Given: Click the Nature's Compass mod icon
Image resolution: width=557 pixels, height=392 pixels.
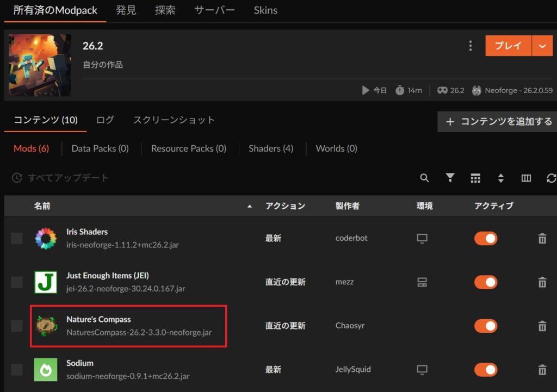Looking at the screenshot, I should (x=47, y=326).
